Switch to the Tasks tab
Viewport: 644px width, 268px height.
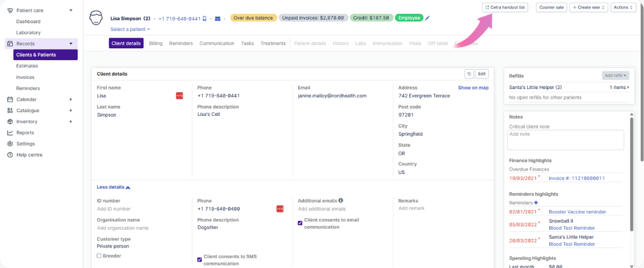(247, 43)
